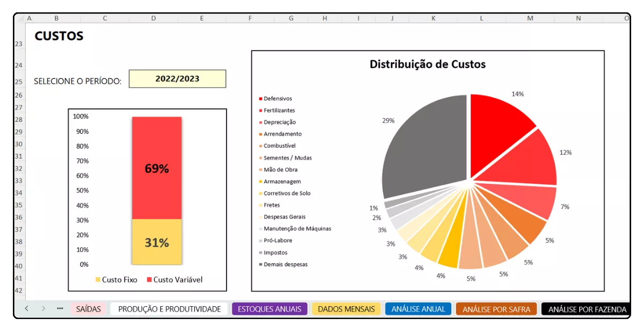
Task: Open the PRODUÇÃO E PRODUTIVIDADE tab
Action: pyautogui.click(x=170, y=309)
